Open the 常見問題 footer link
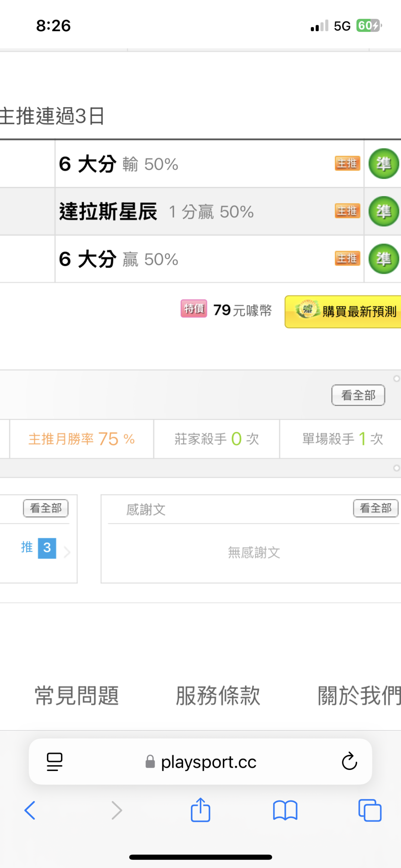 (x=77, y=695)
